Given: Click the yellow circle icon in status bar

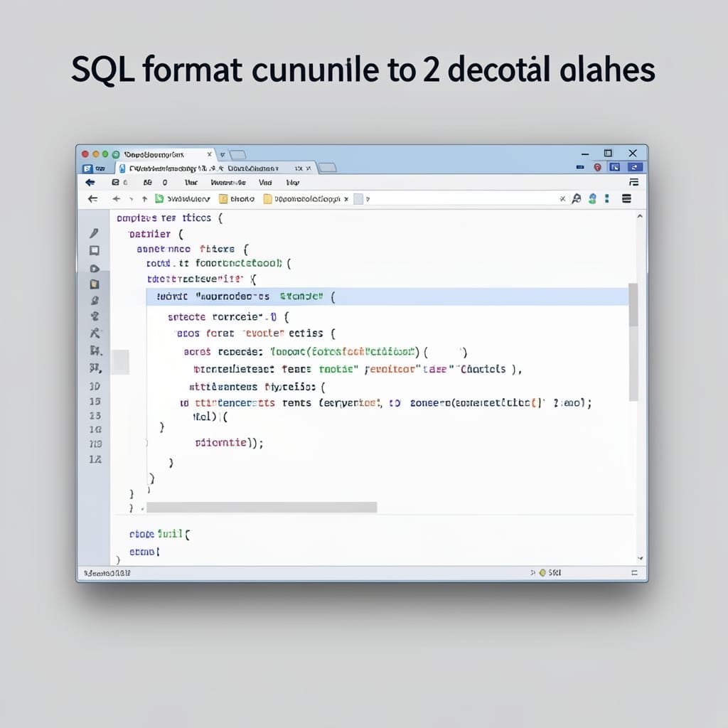Looking at the screenshot, I should [542, 572].
